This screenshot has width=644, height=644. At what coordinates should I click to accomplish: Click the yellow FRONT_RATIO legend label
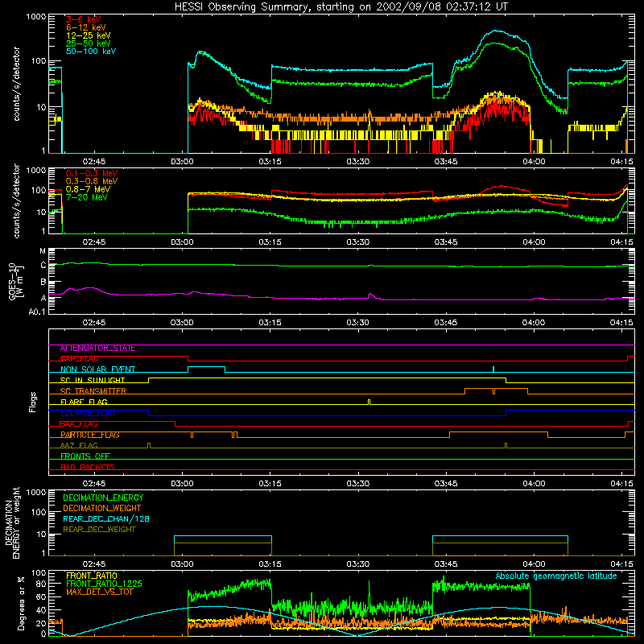(x=92, y=576)
